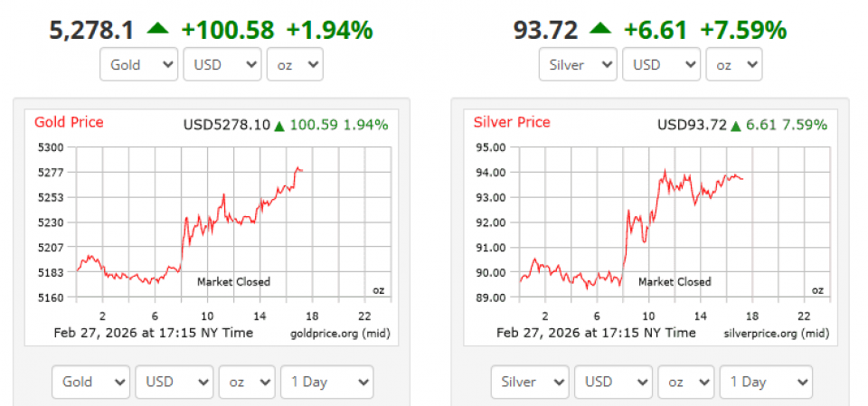The width and height of the screenshot is (868, 406).
Task: Click green up arrow beside 5,278.1 gold price
Action: (x=157, y=29)
